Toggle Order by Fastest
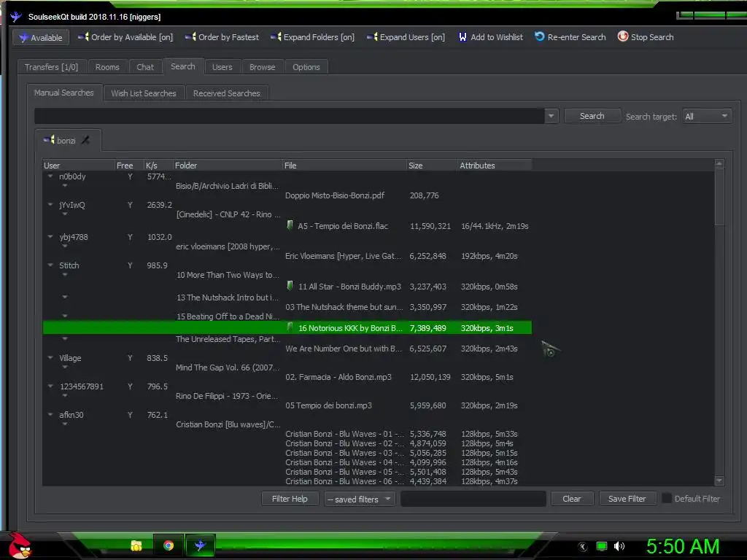 (222, 37)
